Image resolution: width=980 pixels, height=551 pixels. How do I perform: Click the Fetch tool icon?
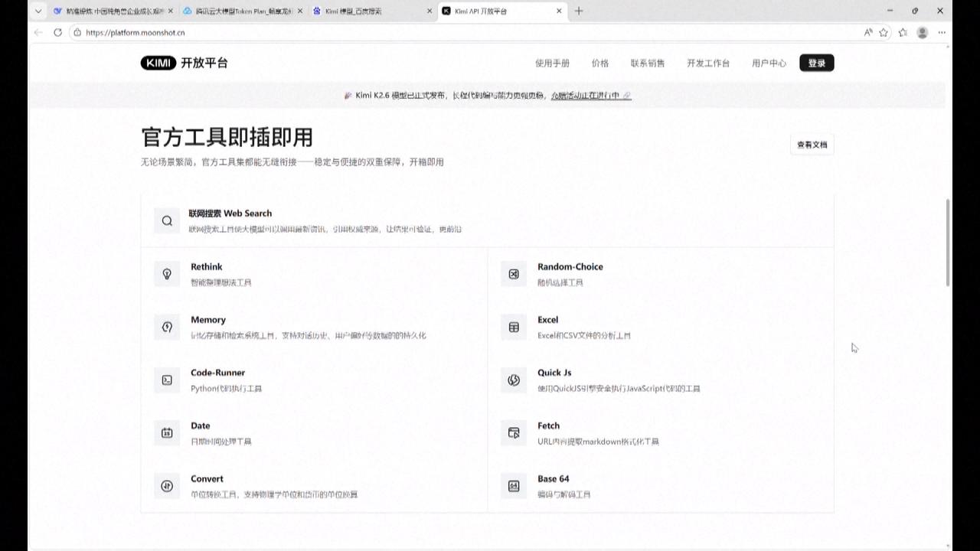[x=514, y=433]
